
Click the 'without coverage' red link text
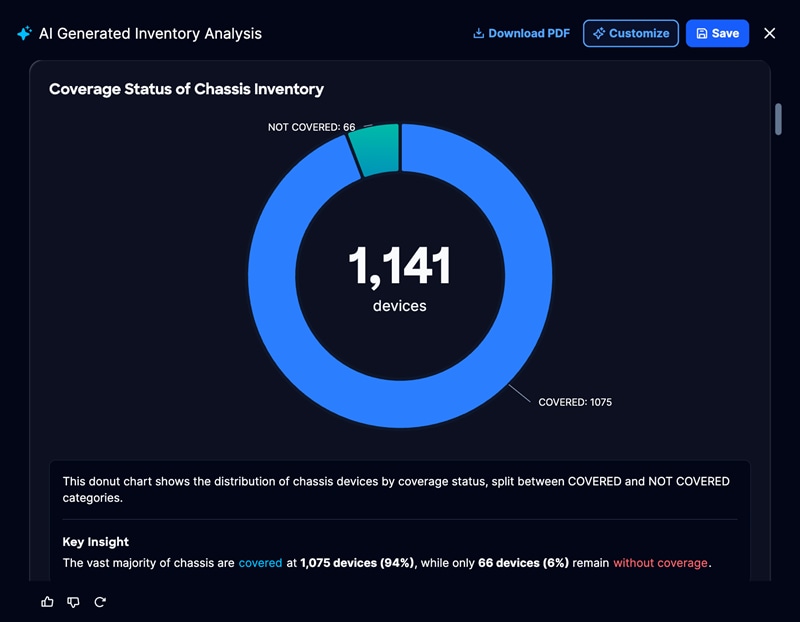660,563
